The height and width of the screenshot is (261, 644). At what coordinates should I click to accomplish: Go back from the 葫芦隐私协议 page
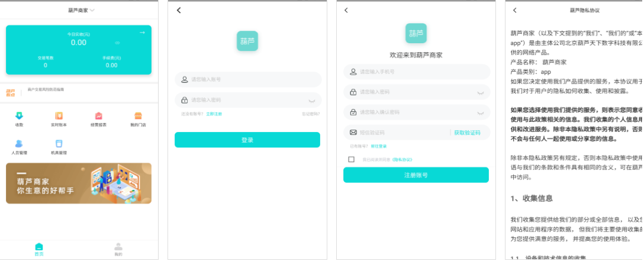click(x=515, y=10)
